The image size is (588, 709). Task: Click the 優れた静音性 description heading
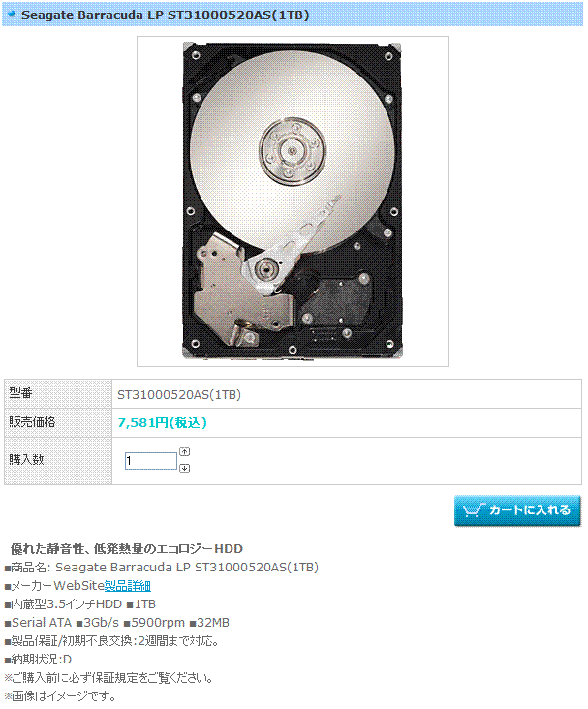pos(127,549)
